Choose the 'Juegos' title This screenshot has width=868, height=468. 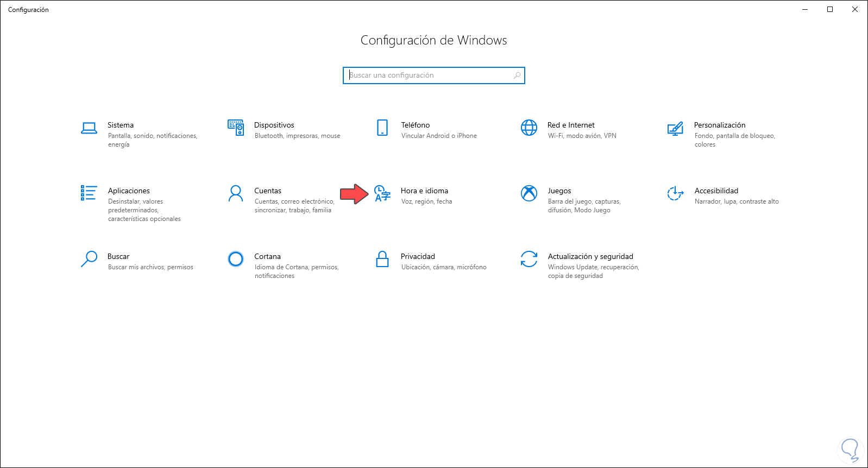coord(559,191)
